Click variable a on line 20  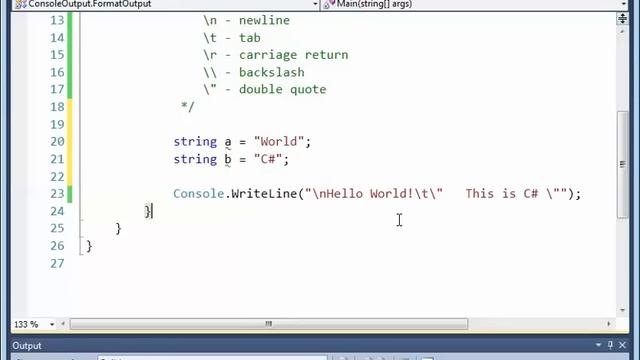228,142
